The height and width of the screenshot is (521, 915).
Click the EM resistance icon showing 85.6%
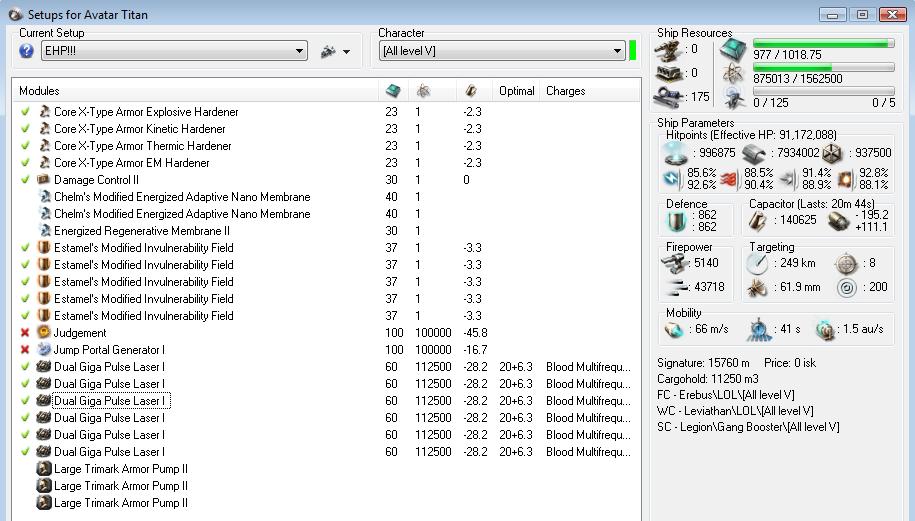pyautogui.click(x=672, y=179)
